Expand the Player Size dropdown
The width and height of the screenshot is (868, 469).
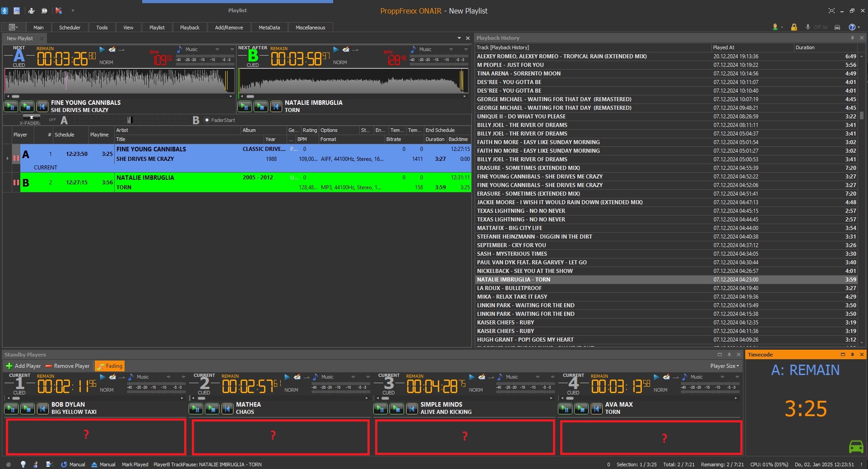(x=724, y=366)
